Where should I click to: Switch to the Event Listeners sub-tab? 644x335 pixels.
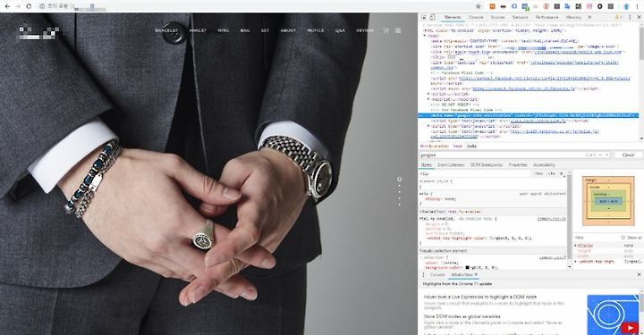[x=451, y=165]
